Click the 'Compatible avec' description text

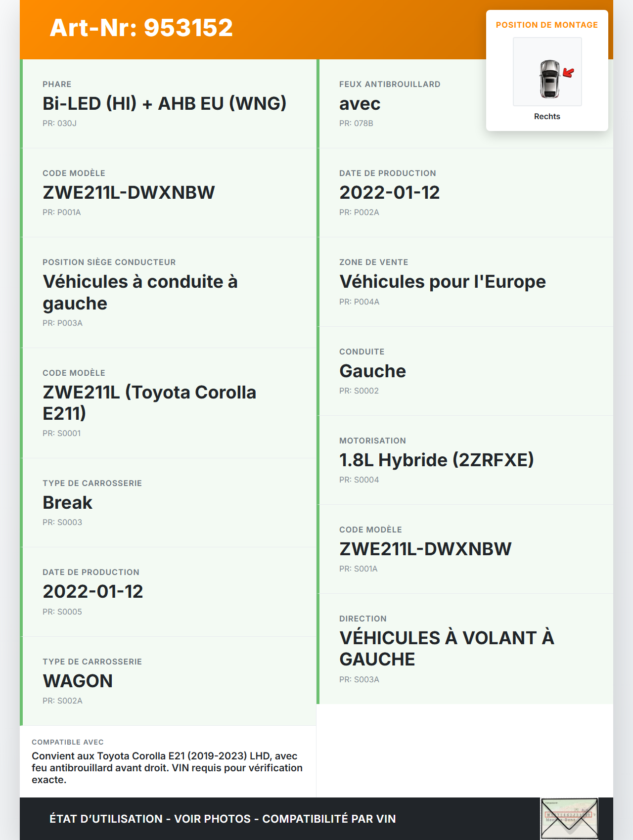click(x=167, y=768)
